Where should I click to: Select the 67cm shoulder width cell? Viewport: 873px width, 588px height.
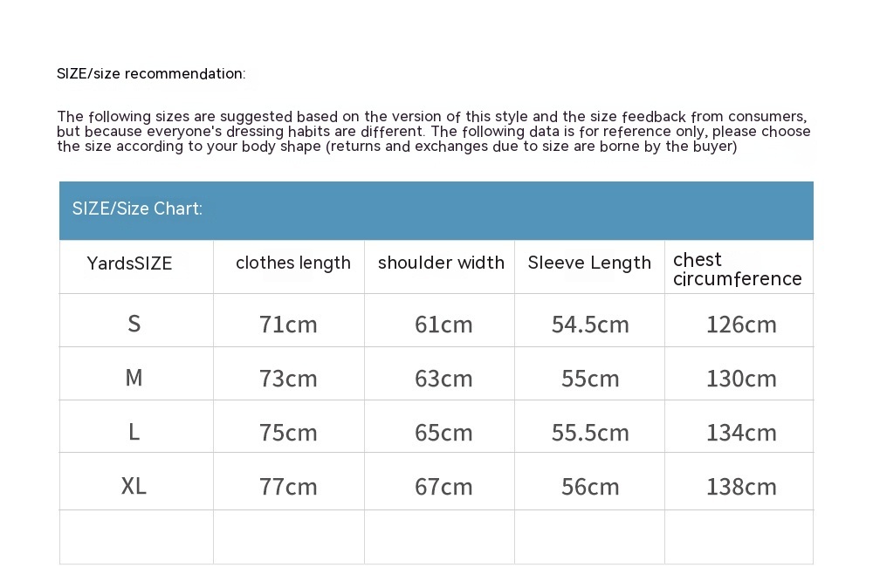point(443,487)
